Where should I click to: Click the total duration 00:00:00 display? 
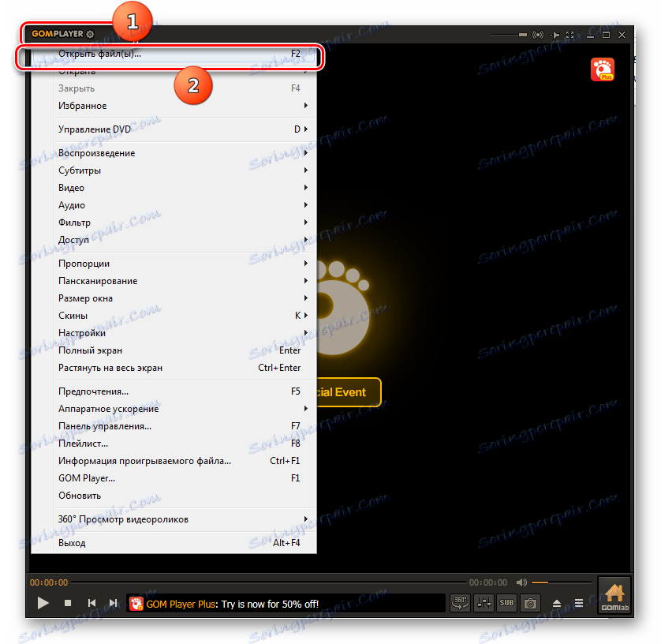(x=488, y=582)
